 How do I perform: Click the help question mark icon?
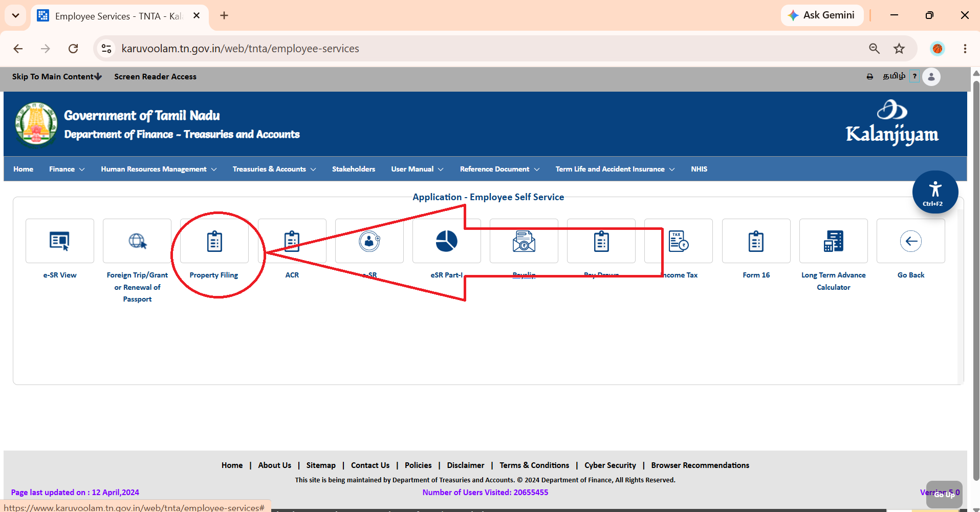(914, 76)
